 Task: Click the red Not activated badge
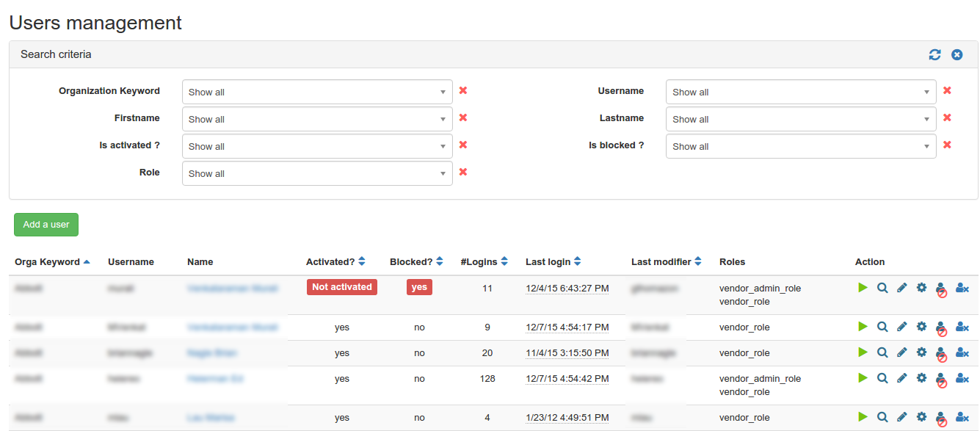click(341, 287)
